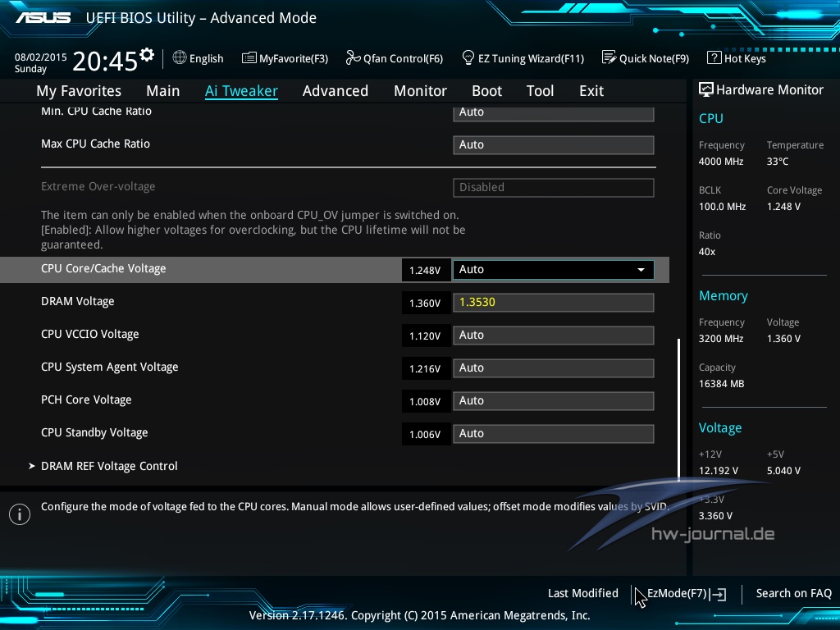Select the CPU VCCIO Voltage Auto field
Image resolution: width=840 pixels, height=630 pixels.
pyautogui.click(x=553, y=336)
